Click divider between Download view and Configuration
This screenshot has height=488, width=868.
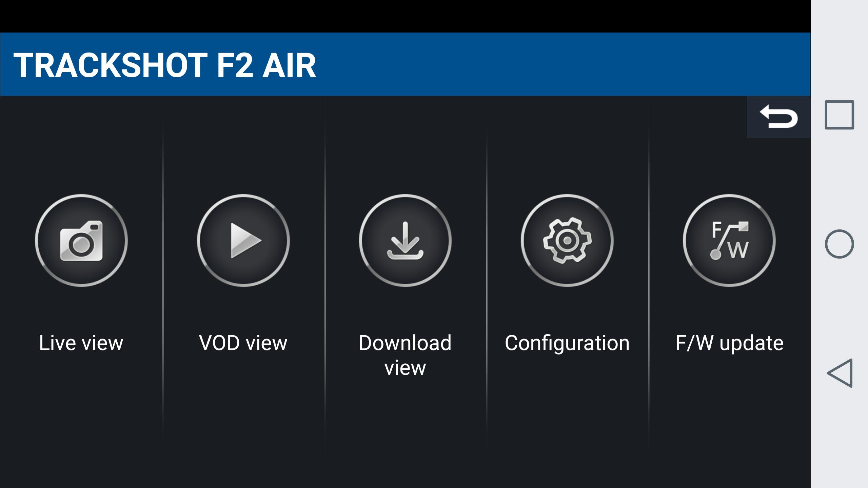(x=487, y=281)
